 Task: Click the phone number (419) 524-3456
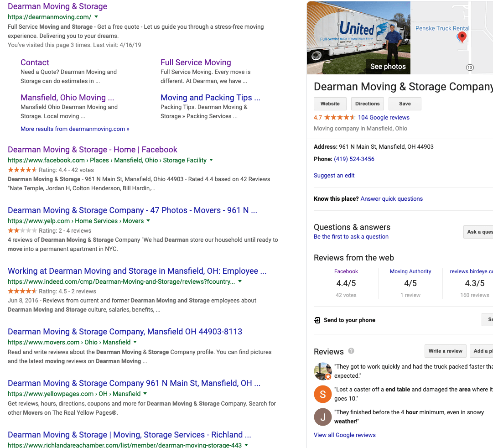[x=354, y=159]
